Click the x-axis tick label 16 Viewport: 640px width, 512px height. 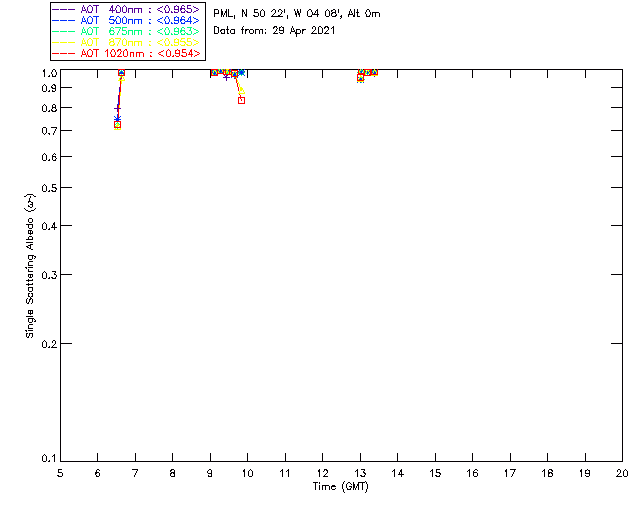tap(473, 473)
